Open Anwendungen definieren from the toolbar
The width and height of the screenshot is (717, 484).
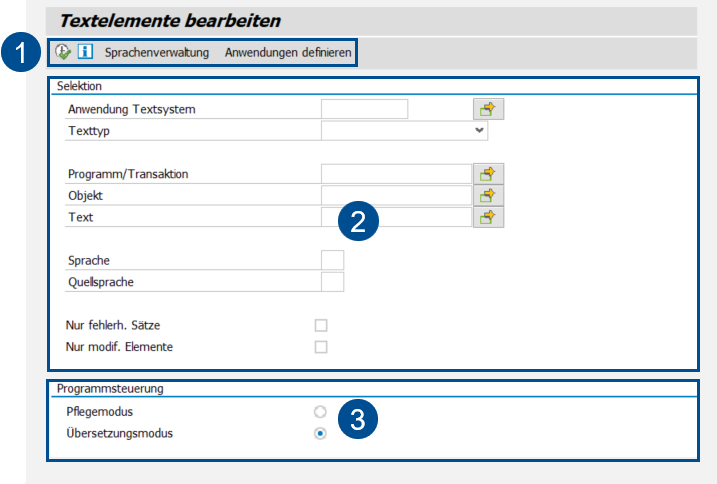(288, 51)
